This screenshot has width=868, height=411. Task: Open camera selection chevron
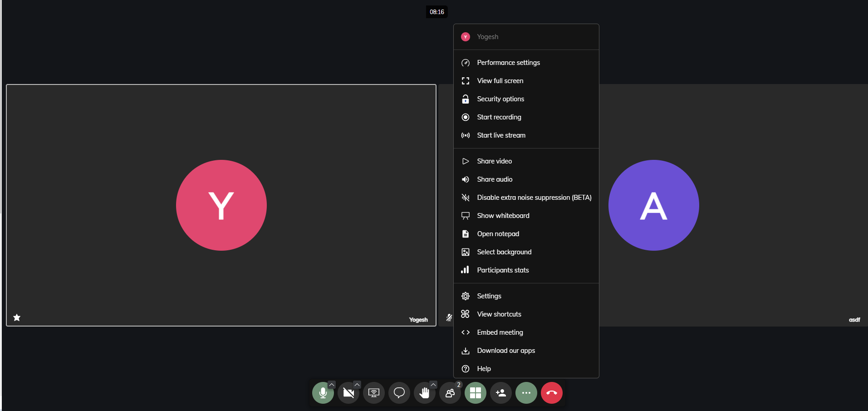pyautogui.click(x=357, y=384)
